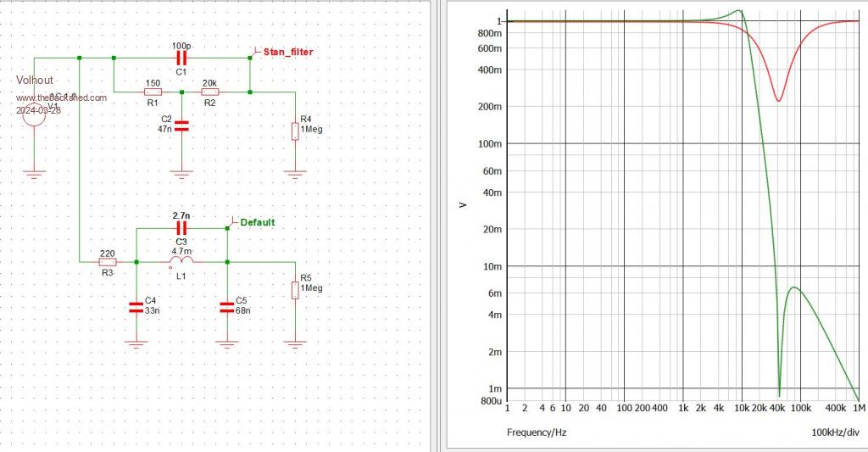868x452 pixels.
Task: Click the red curve's notch minimum
Action: click(778, 101)
